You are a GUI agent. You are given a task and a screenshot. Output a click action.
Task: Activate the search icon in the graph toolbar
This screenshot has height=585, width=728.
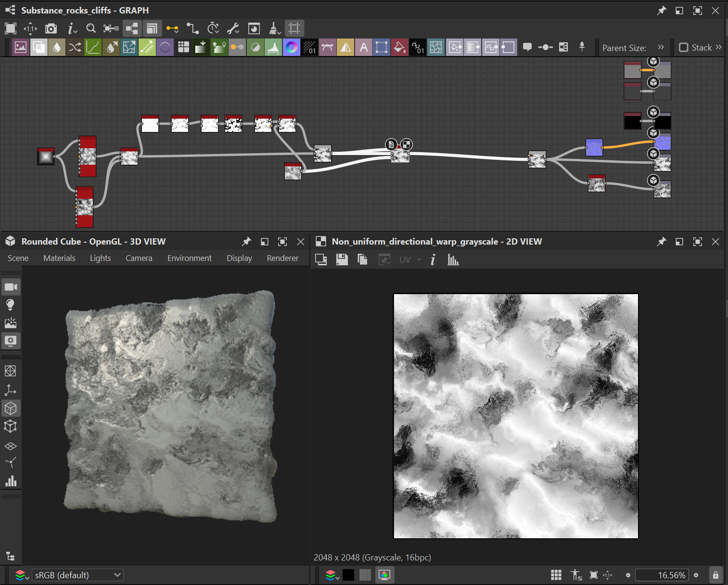tap(91, 28)
